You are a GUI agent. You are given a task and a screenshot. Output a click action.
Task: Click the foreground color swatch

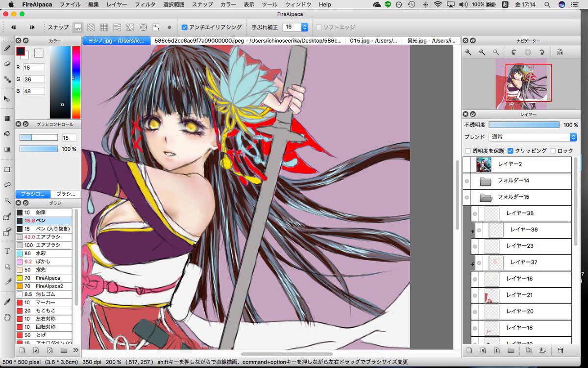click(21, 51)
